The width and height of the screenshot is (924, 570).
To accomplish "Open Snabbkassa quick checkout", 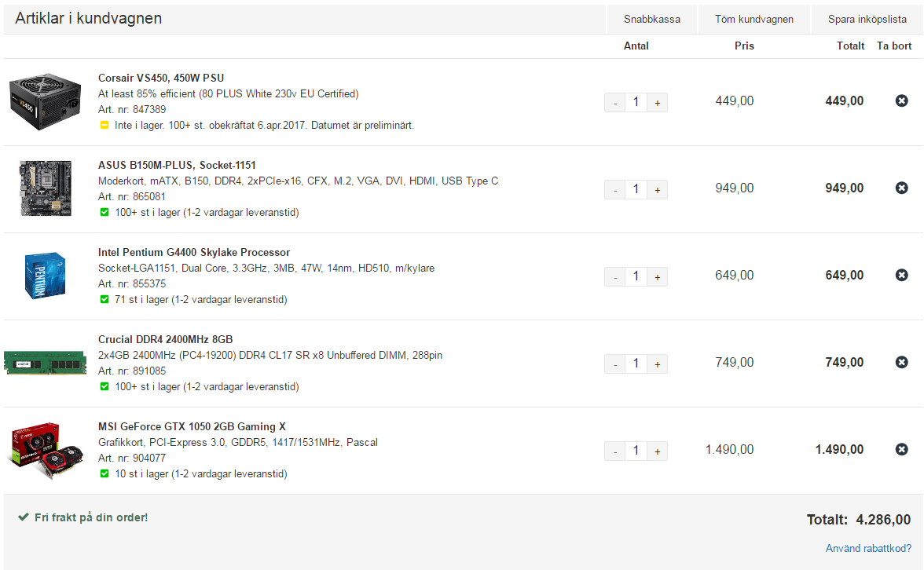I will click(x=652, y=20).
